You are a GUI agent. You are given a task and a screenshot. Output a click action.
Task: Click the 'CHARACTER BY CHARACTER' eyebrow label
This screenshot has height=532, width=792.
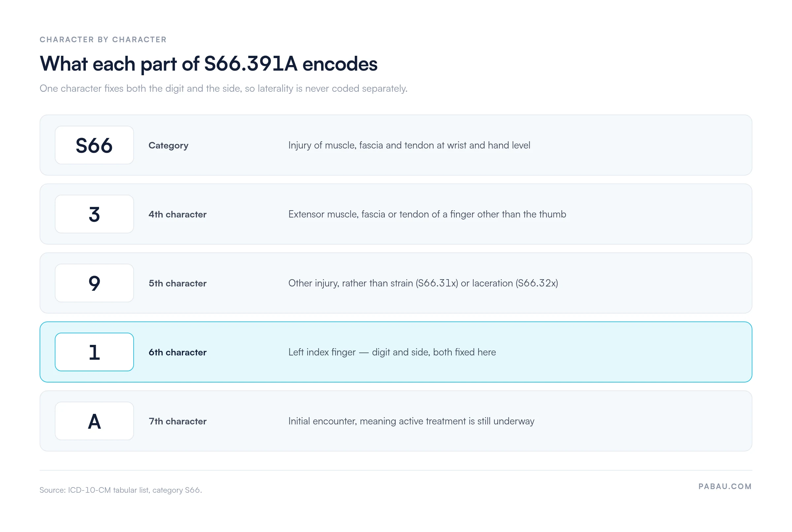tap(103, 40)
